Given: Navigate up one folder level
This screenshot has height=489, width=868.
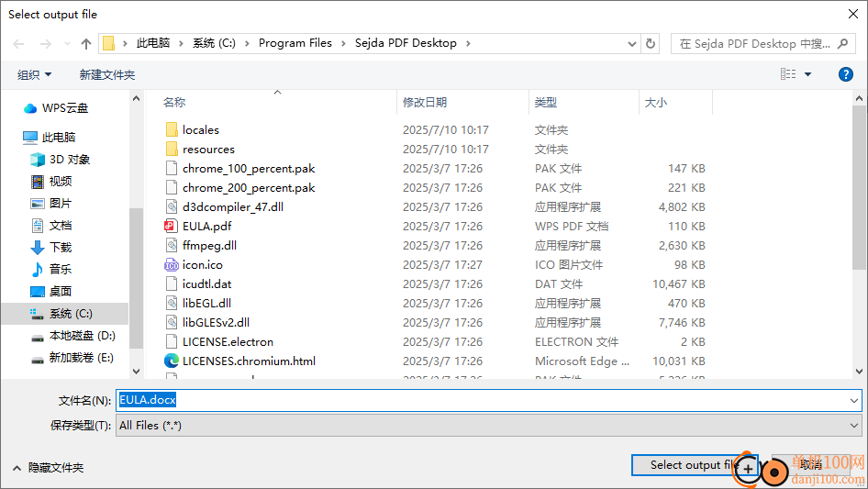Looking at the screenshot, I should pyautogui.click(x=86, y=44).
